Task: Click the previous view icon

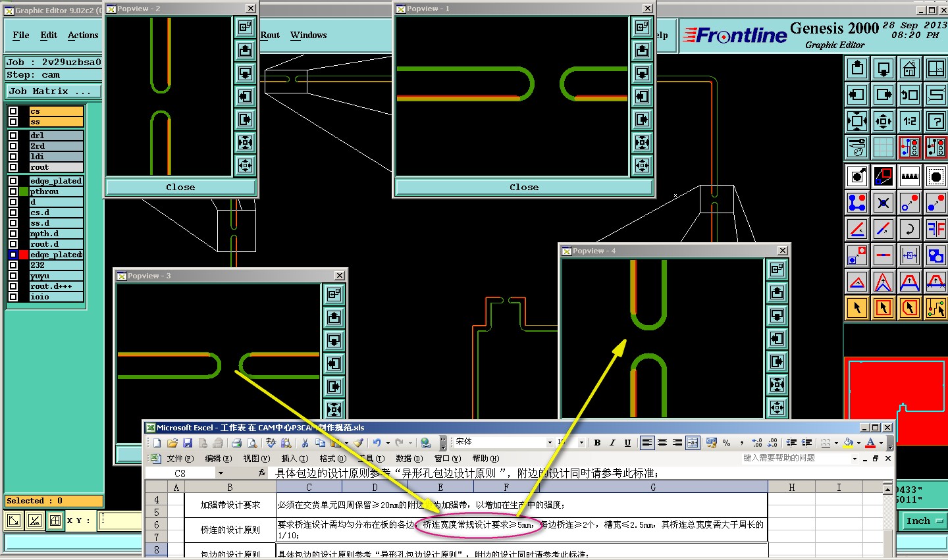Action: pyautogui.click(x=909, y=95)
